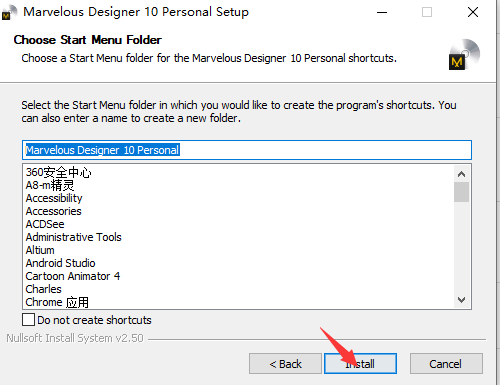
Task: Choose the Accessibility folder
Action: [x=54, y=198]
